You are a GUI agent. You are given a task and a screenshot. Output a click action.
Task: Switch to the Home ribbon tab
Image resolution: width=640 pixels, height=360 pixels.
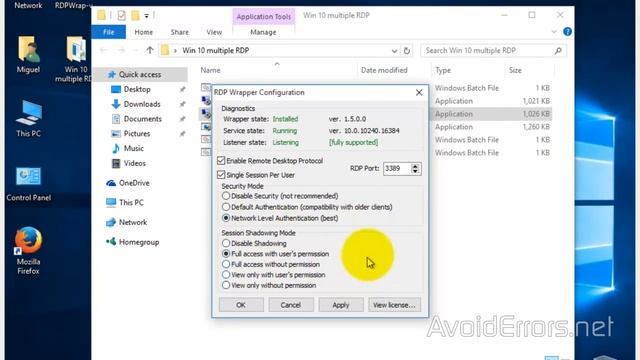click(x=144, y=32)
